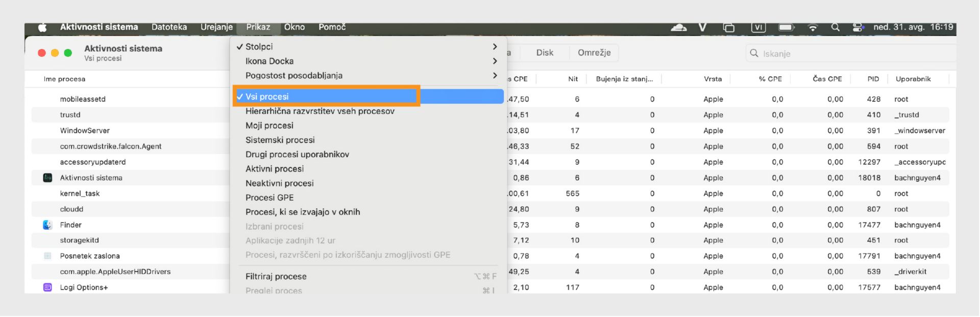Open Spotlight search in the menu bar
The height and width of the screenshot is (317, 980).
pos(835,27)
